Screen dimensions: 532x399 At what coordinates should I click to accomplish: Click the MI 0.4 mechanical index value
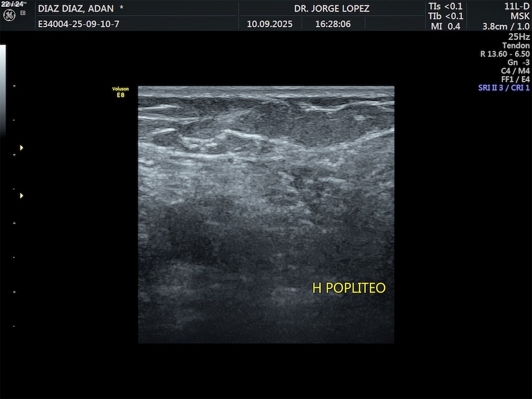point(446,26)
